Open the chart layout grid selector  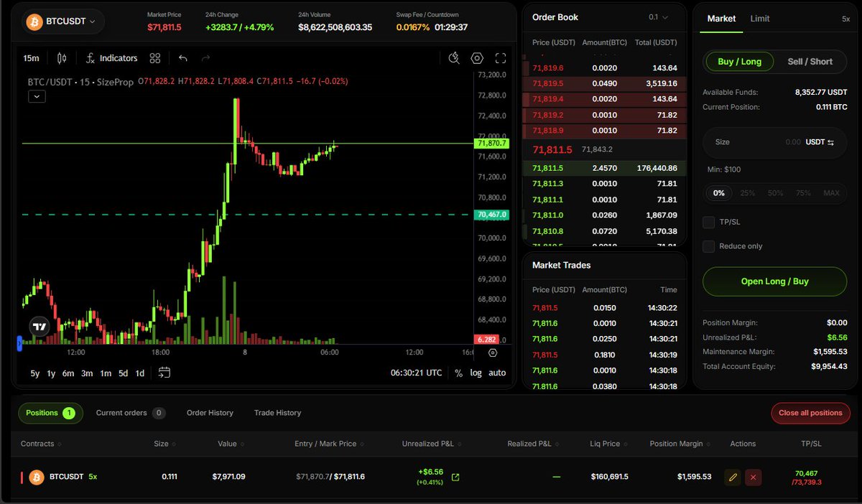click(155, 58)
